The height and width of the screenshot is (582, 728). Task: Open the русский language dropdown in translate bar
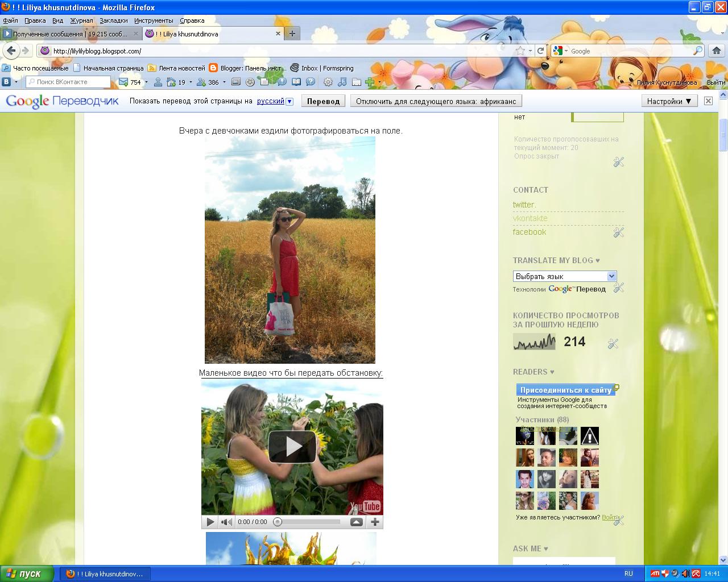coord(275,101)
